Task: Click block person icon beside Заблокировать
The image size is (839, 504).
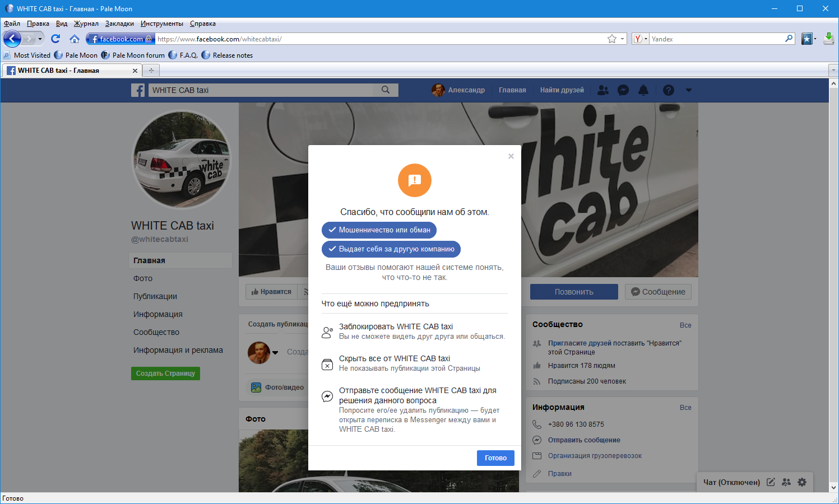Action: click(x=327, y=332)
